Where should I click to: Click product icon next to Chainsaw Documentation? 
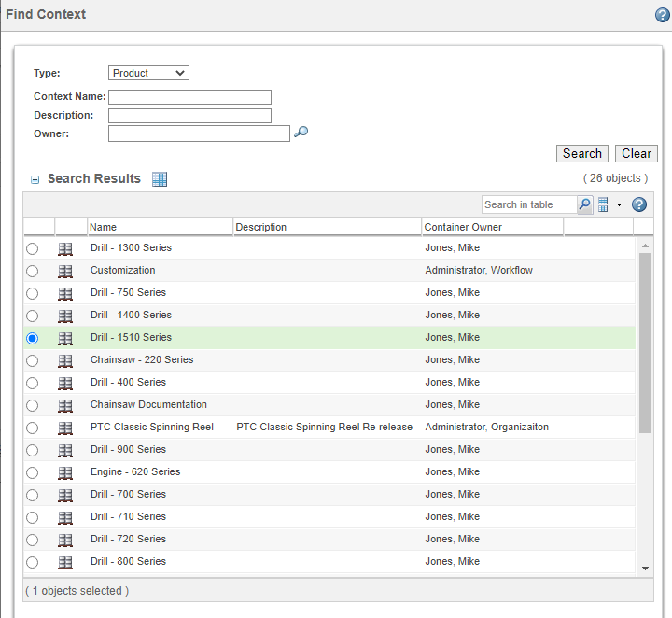(65, 405)
